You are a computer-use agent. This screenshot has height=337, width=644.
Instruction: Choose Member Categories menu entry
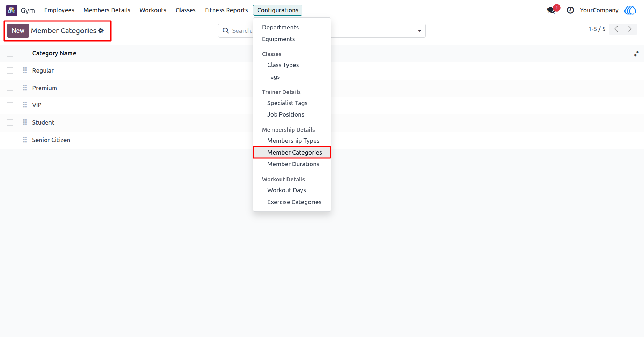click(292, 152)
